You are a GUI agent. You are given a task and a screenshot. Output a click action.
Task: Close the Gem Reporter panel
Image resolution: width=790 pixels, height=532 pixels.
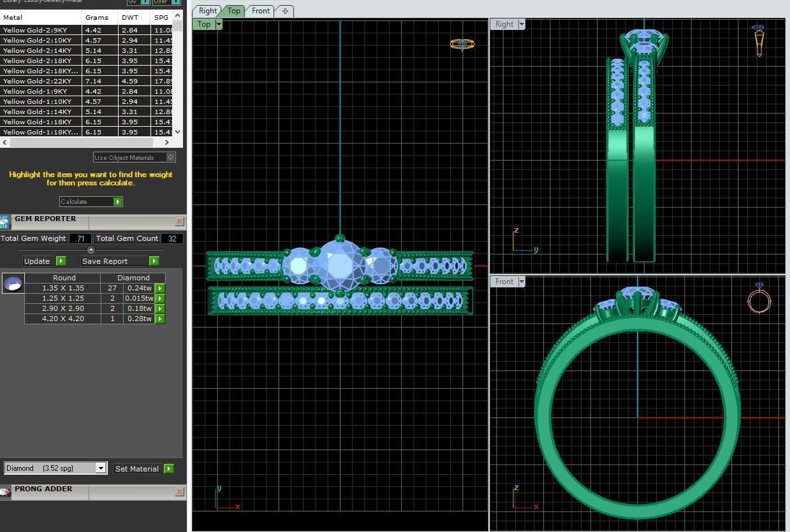[x=179, y=221]
